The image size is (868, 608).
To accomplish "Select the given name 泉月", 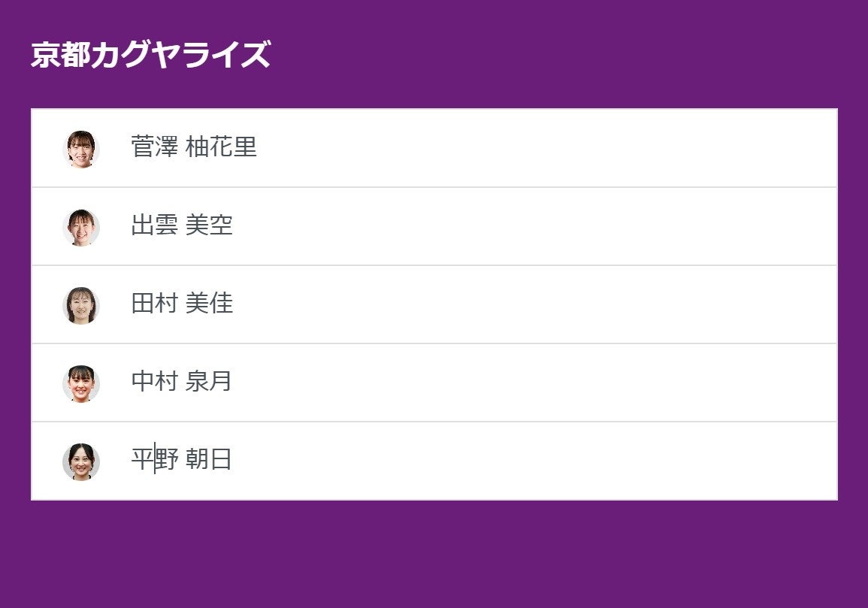I will 209,381.
